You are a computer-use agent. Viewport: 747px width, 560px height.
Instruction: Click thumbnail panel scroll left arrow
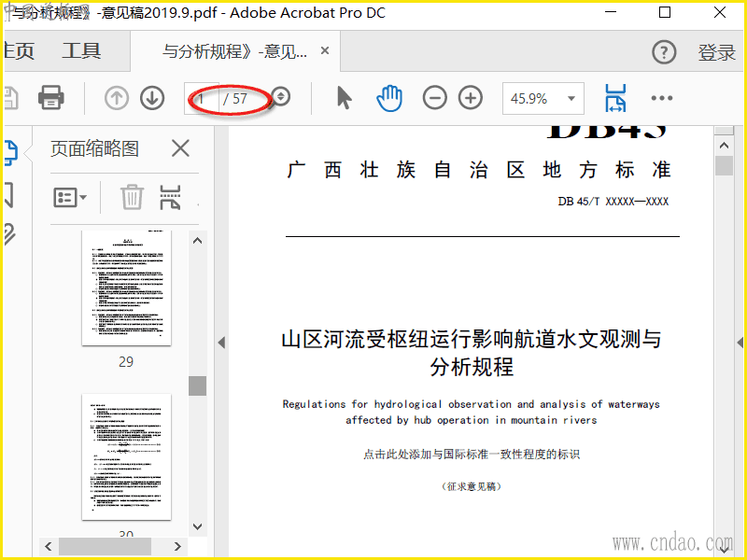[x=49, y=546]
